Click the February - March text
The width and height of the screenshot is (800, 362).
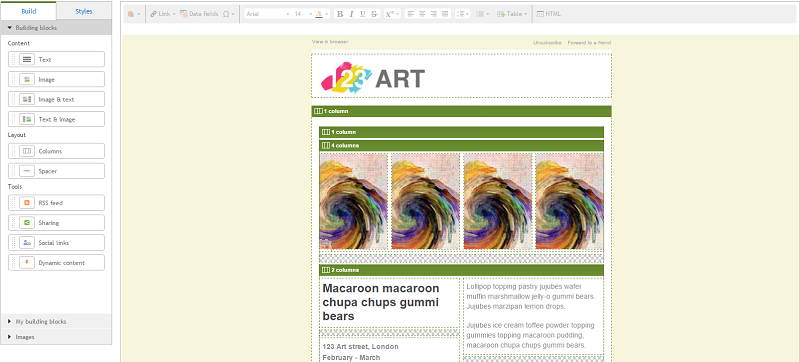351,357
